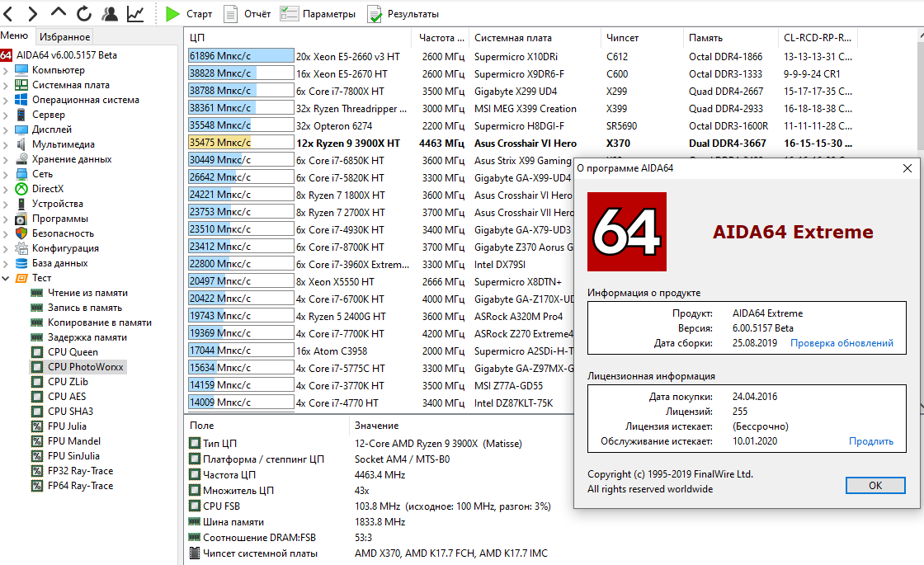Click the Проверка обновлений link
Viewport: 924px width, 565px height.
pos(841,343)
